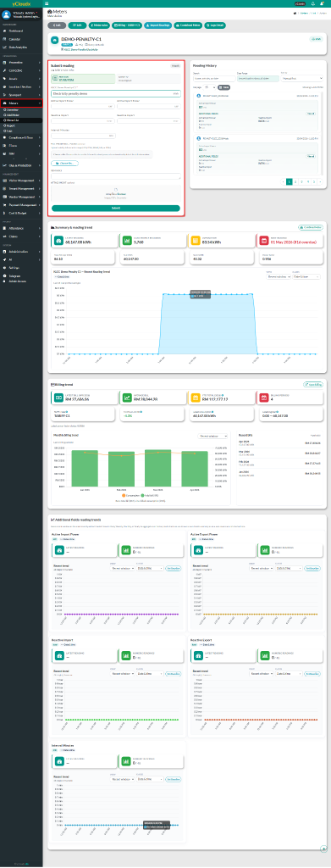Click the red billing periods card icon
This screenshot has width=331, height=868.
[264, 398]
